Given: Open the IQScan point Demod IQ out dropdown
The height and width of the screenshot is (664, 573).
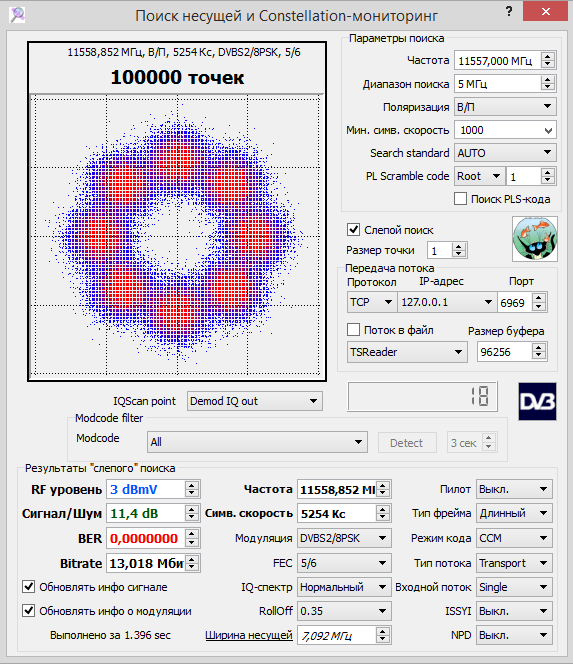Looking at the screenshot, I should click(x=255, y=401).
